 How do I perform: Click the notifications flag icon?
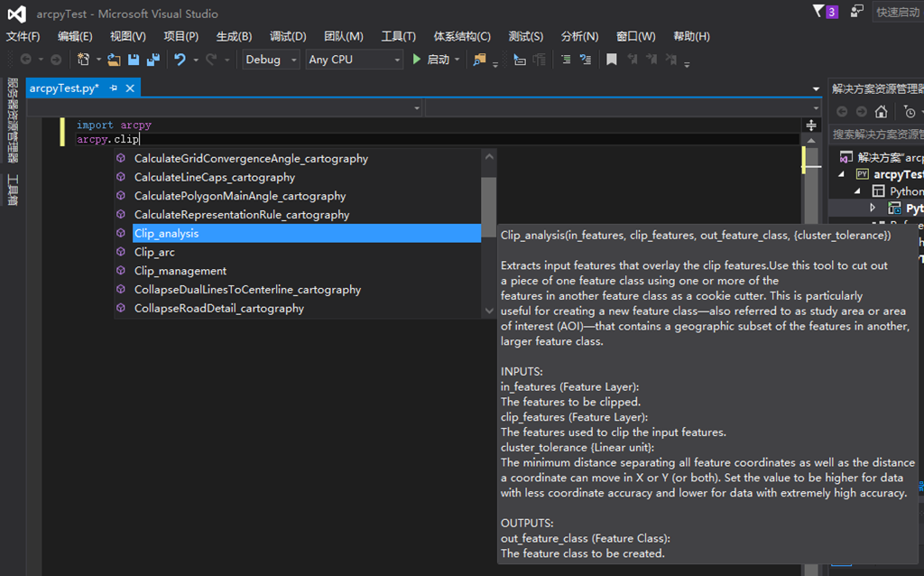tap(819, 11)
